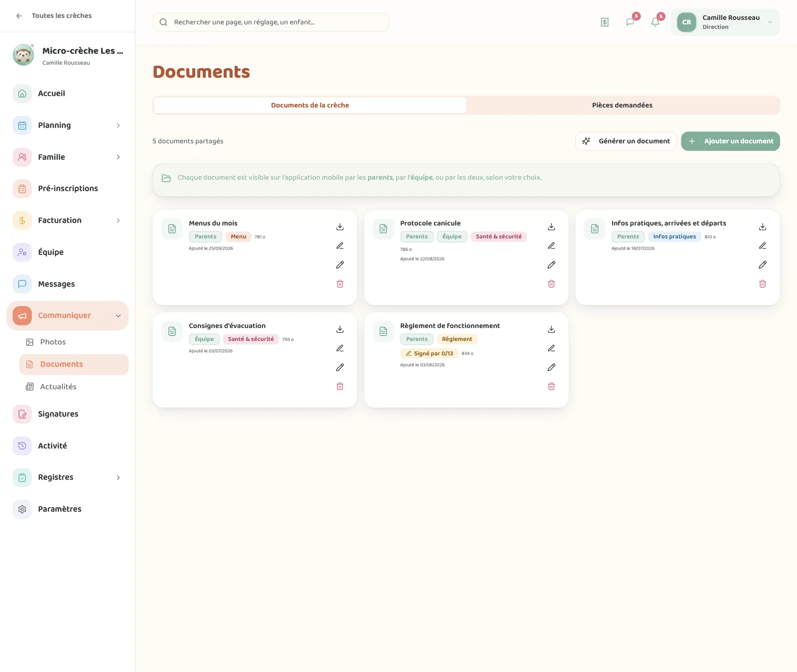Expand the Planning menu chevron
Viewport: 797px width, 672px height.
tap(118, 125)
